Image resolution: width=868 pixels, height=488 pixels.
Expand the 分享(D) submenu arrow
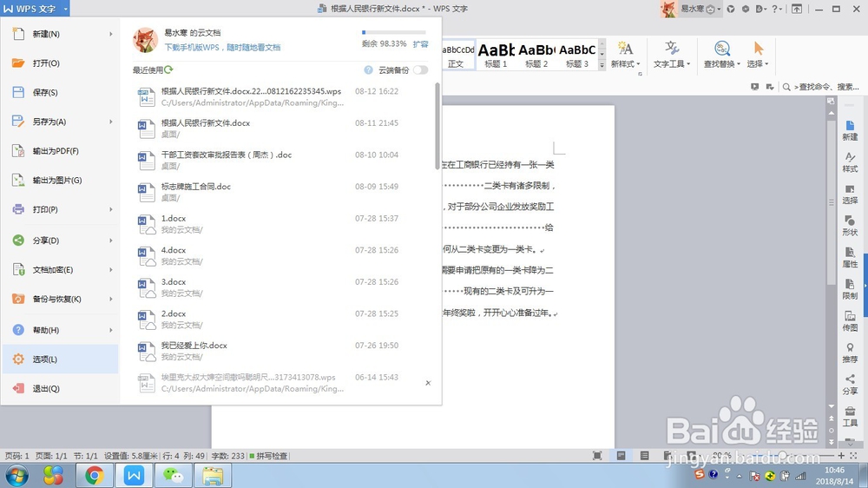111,241
